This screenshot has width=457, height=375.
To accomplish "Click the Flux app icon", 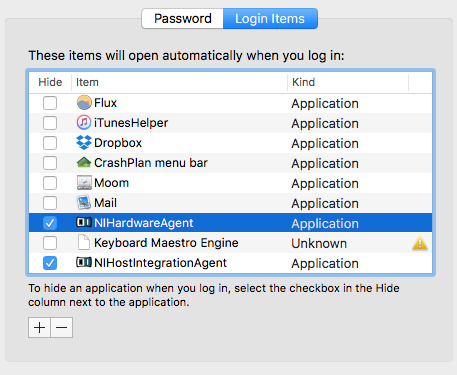I will tap(84, 102).
